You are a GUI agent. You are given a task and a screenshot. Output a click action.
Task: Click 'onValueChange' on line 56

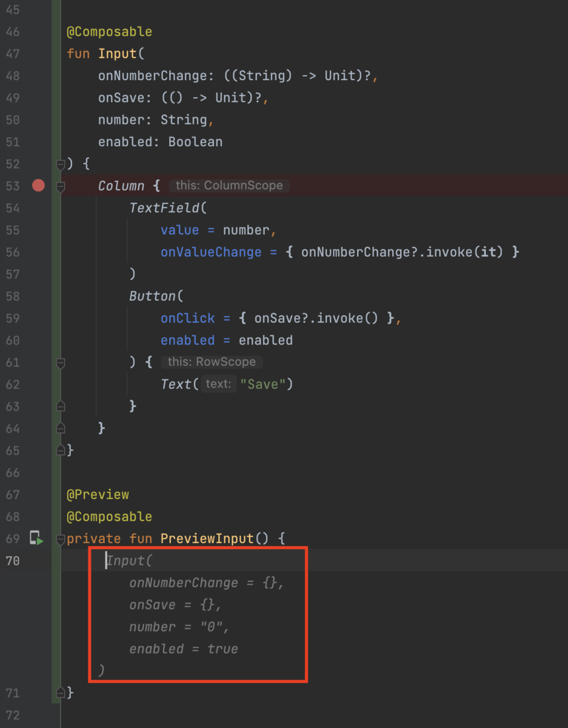[x=211, y=252]
